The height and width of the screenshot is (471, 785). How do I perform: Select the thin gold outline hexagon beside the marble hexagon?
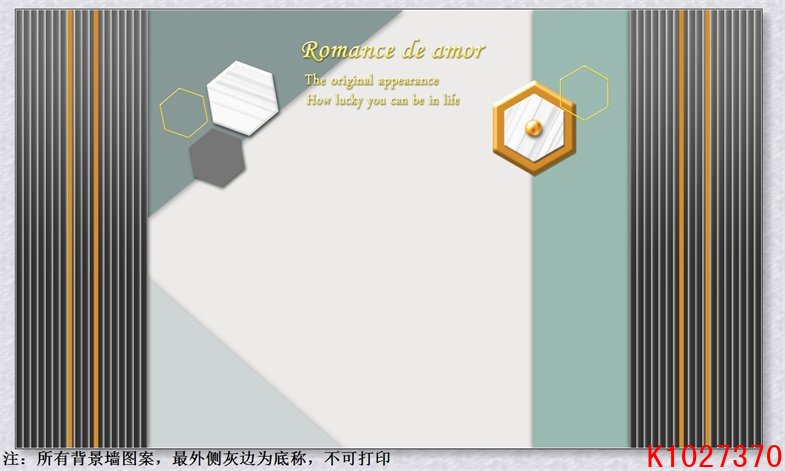pyautogui.click(x=184, y=113)
